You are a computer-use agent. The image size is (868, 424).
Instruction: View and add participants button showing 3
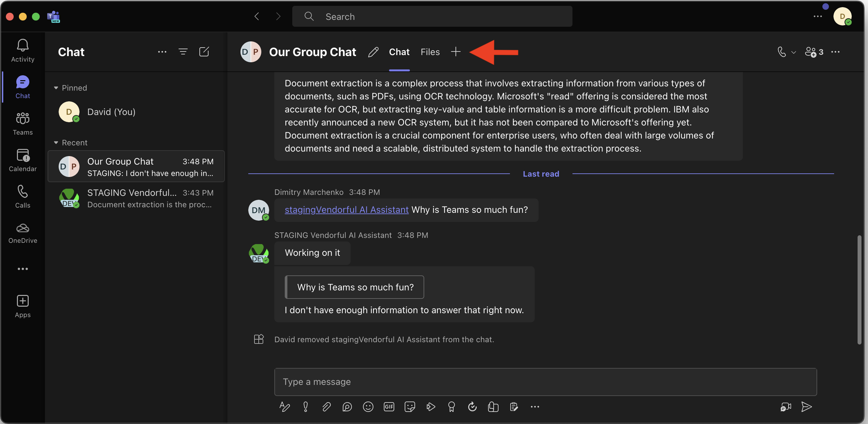coord(814,52)
